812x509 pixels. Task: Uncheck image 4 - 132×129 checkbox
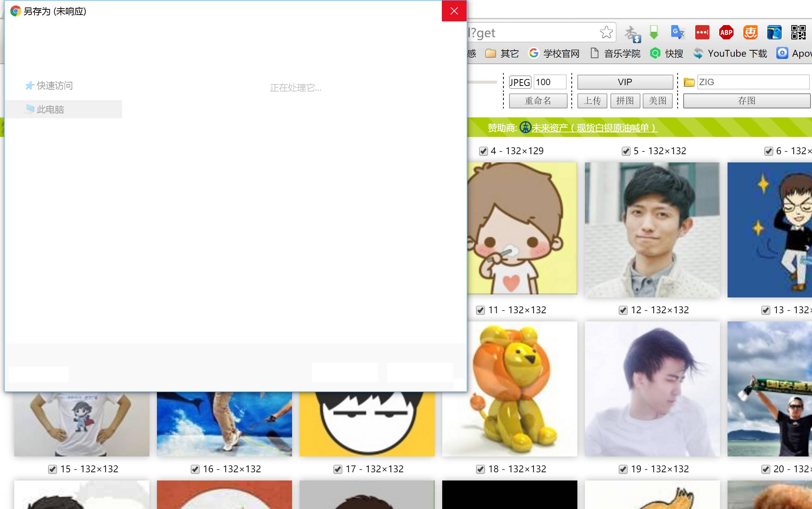click(x=483, y=151)
